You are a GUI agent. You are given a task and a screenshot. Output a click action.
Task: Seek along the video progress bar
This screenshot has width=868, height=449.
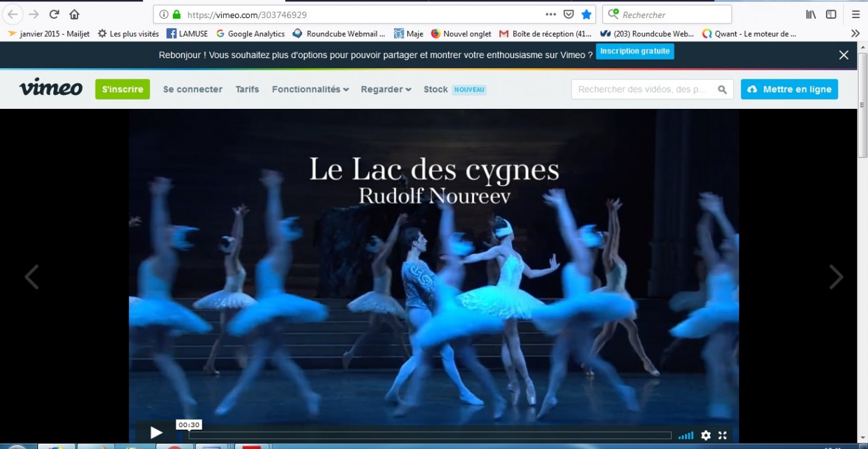[430, 436]
